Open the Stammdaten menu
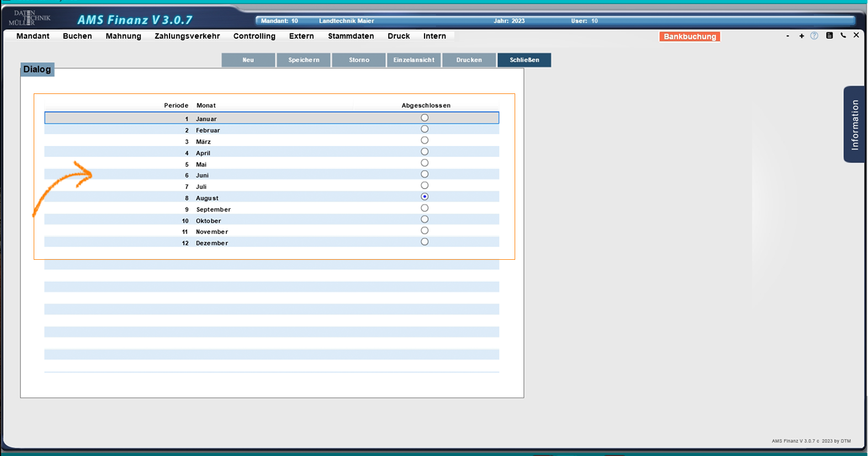The image size is (868, 456). click(351, 36)
